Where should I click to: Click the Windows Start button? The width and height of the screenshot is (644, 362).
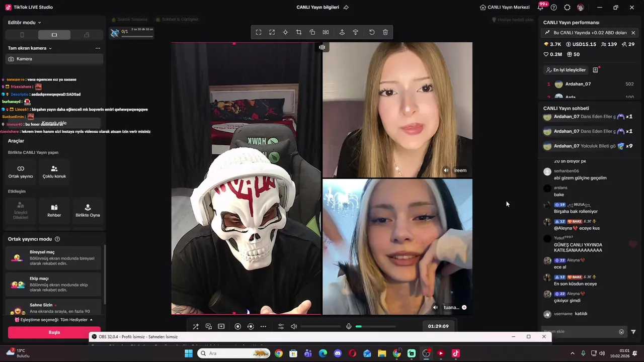[189, 353]
